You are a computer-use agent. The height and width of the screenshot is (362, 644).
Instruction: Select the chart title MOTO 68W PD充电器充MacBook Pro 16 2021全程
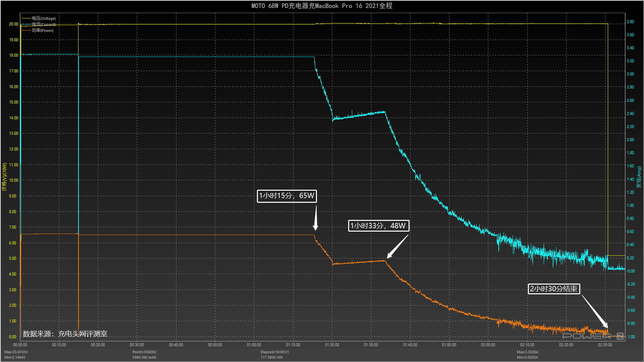click(x=322, y=6)
